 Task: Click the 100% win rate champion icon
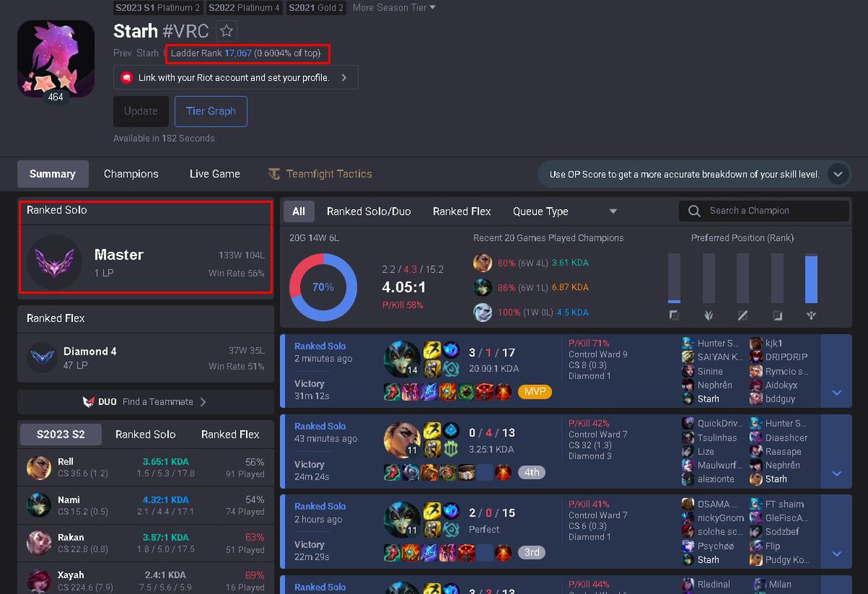pyautogui.click(x=482, y=313)
